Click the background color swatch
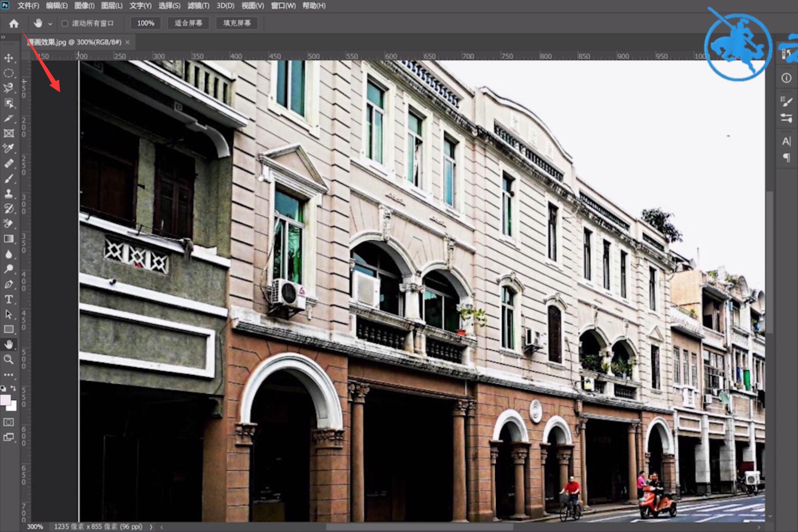This screenshot has height=532, width=798. coord(13,406)
